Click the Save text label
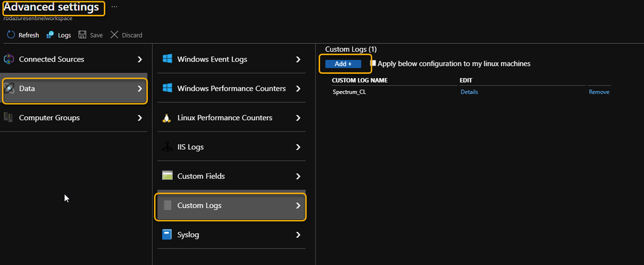 coord(96,36)
